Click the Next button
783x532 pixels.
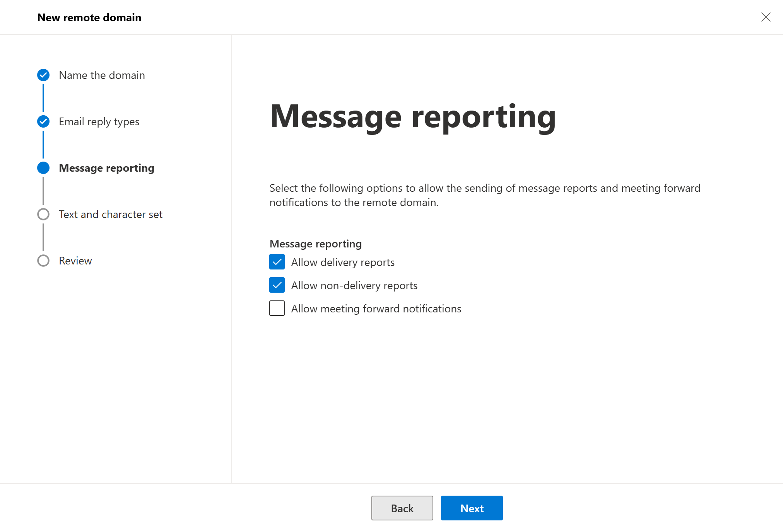click(472, 508)
